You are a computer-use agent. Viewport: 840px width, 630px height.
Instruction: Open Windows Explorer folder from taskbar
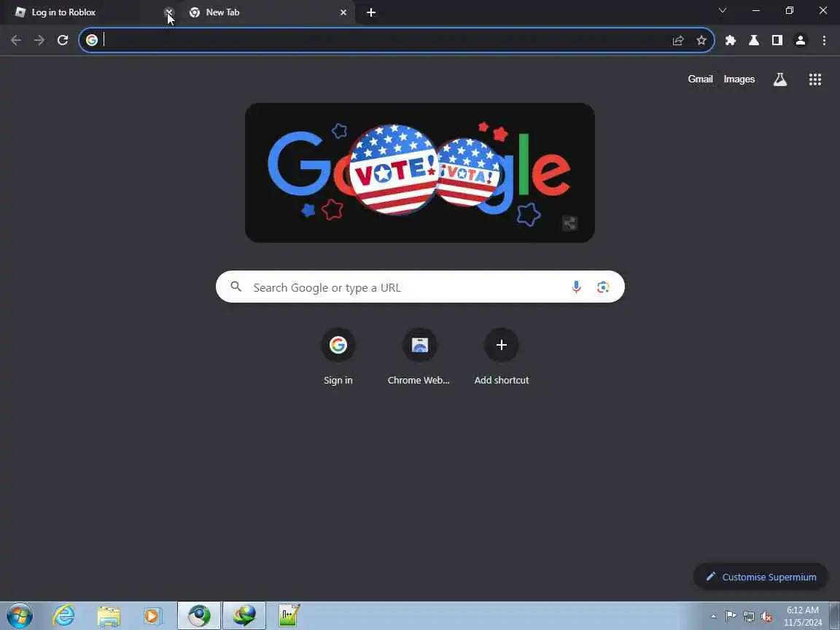coord(109,615)
